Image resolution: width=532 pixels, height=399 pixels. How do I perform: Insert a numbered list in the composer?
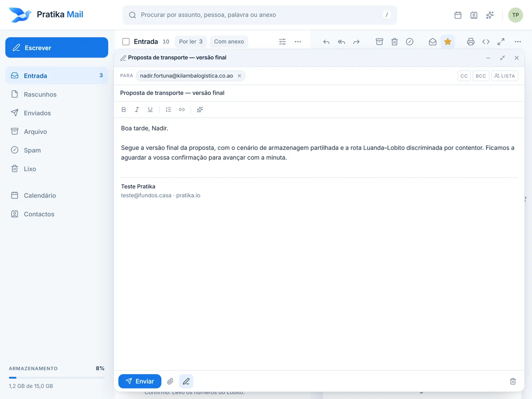[x=168, y=110]
